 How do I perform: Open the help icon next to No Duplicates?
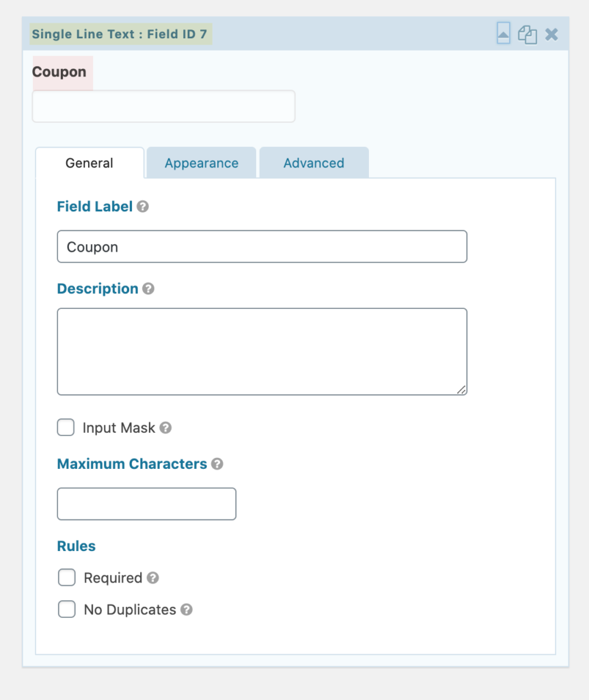187,609
